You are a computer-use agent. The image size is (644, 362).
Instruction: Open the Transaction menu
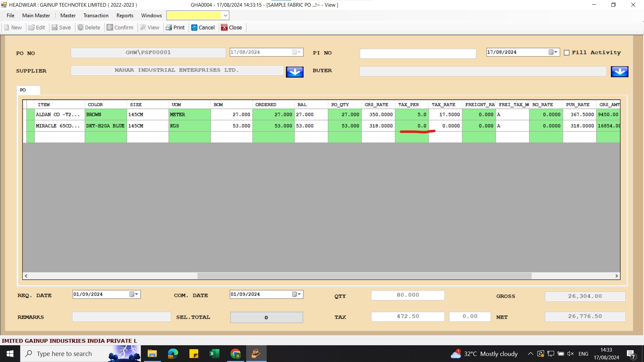96,15
